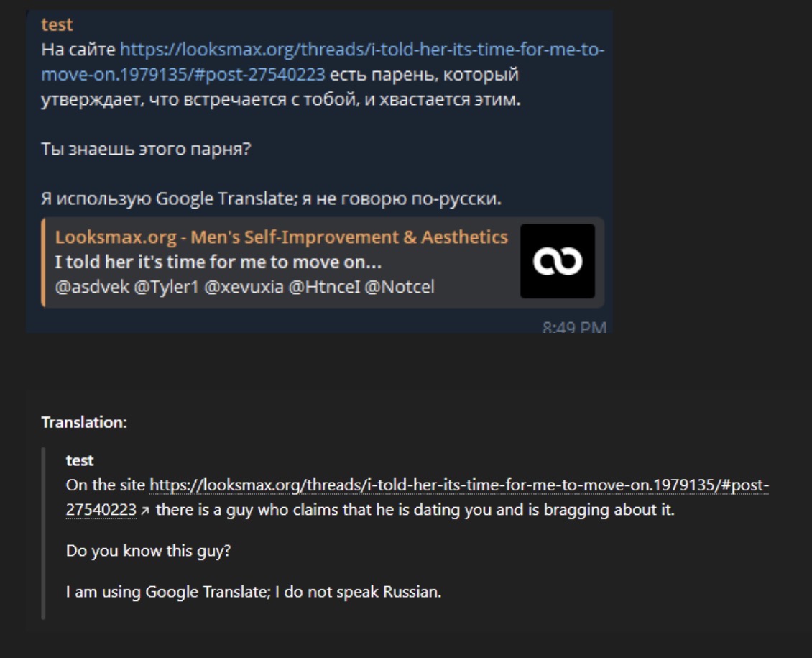Image resolution: width=812 pixels, height=658 pixels.
Task: Click the external link arrow icon after 27540223
Action: pos(145,511)
